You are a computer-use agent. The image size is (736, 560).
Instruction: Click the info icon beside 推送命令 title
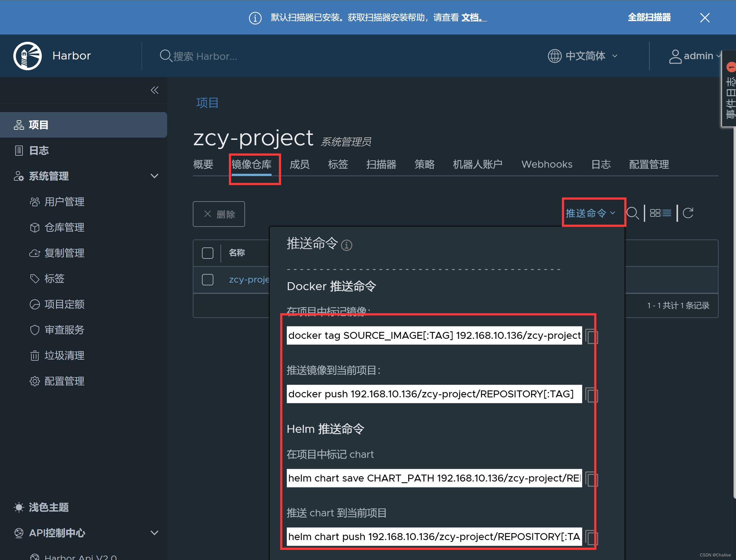(x=347, y=245)
